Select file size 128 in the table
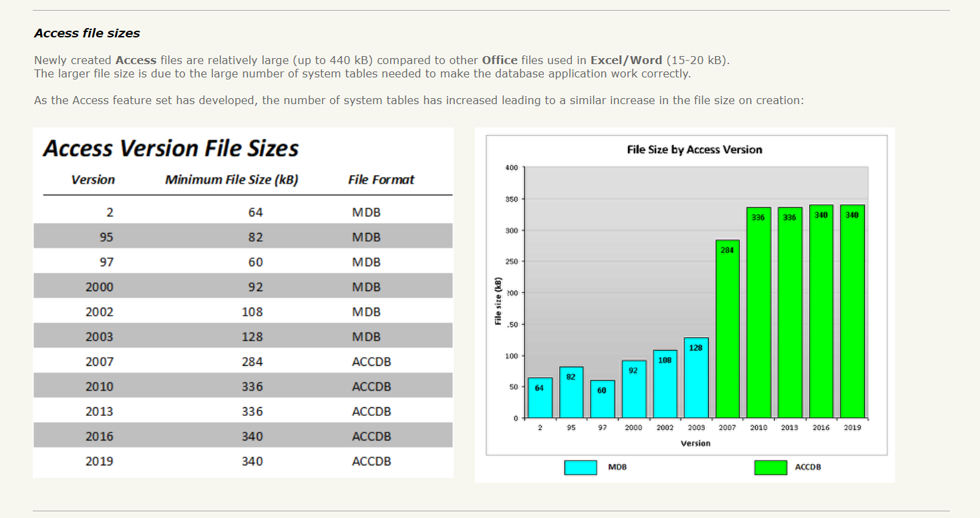 (x=253, y=336)
